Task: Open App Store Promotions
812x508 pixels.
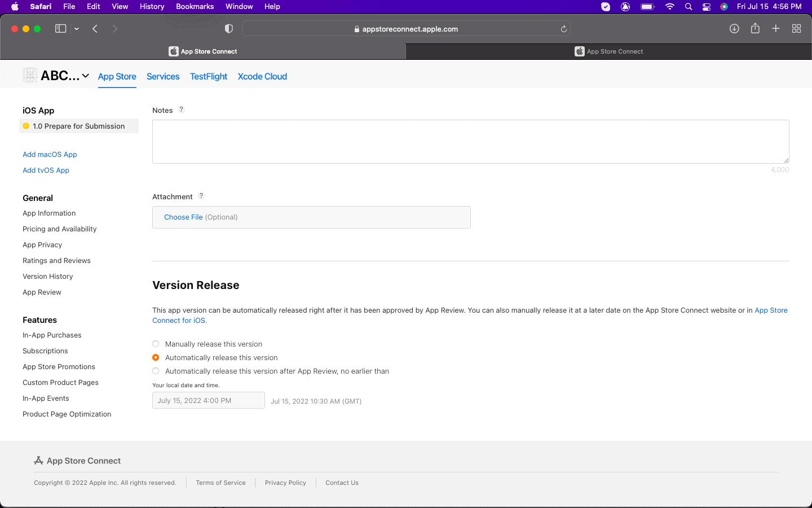Action: click(x=59, y=366)
